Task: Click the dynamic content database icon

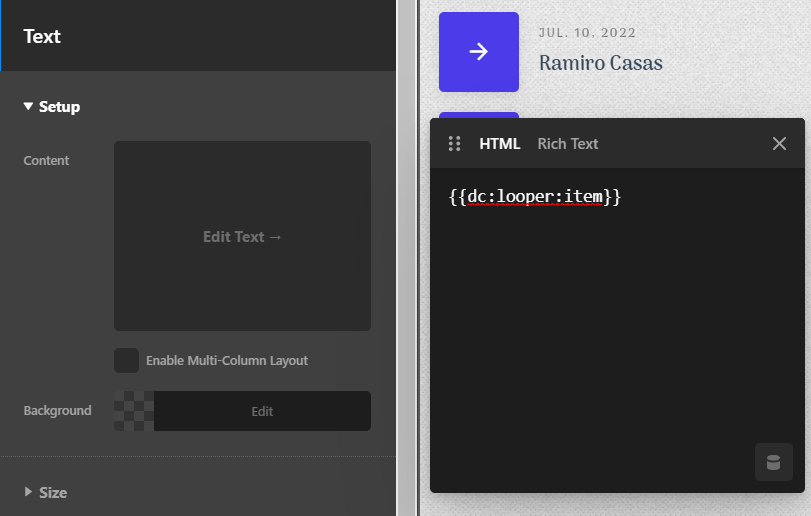Action: tap(773, 462)
